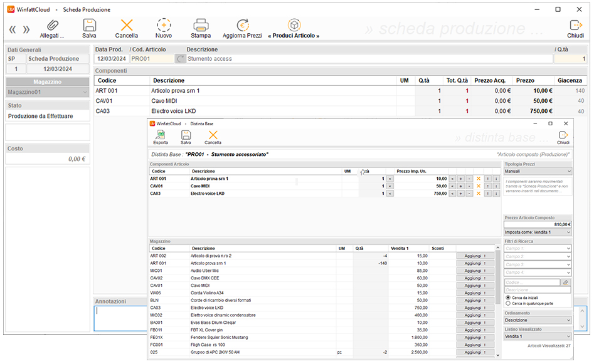This screenshot has height=364, width=594.
Task: Click the Giacenza column header in Componenti table
Action: [570, 81]
